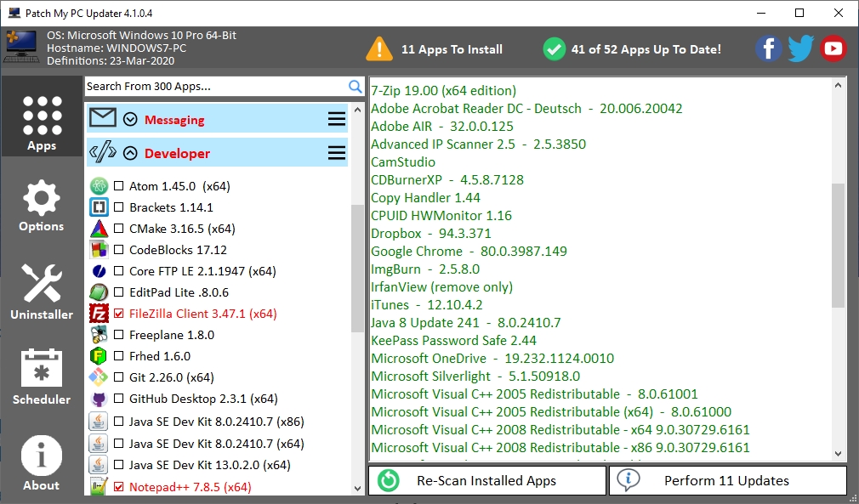The height and width of the screenshot is (504, 859).
Task: Switch to the Options tab
Action: point(42,207)
